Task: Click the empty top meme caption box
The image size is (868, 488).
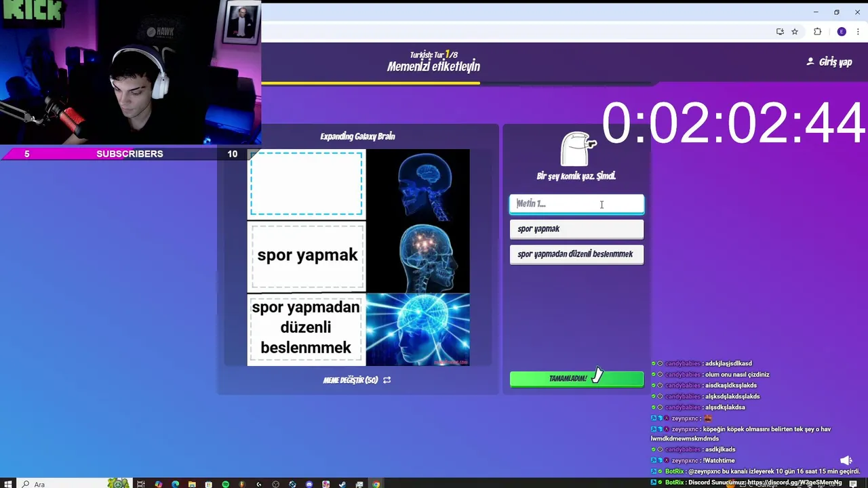Action: [x=307, y=184]
